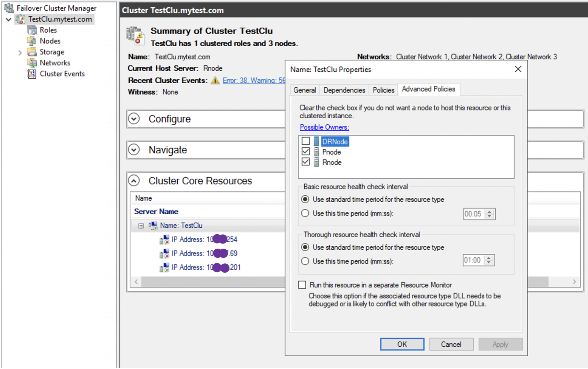Select the Cluster Events icon
Screen dimensions: 588x369
(32, 74)
